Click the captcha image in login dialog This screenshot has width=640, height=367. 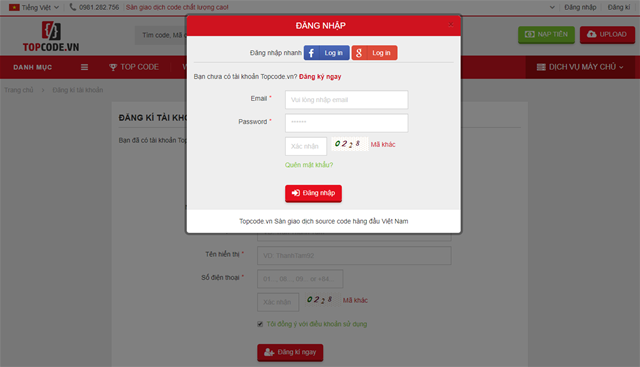(x=349, y=144)
